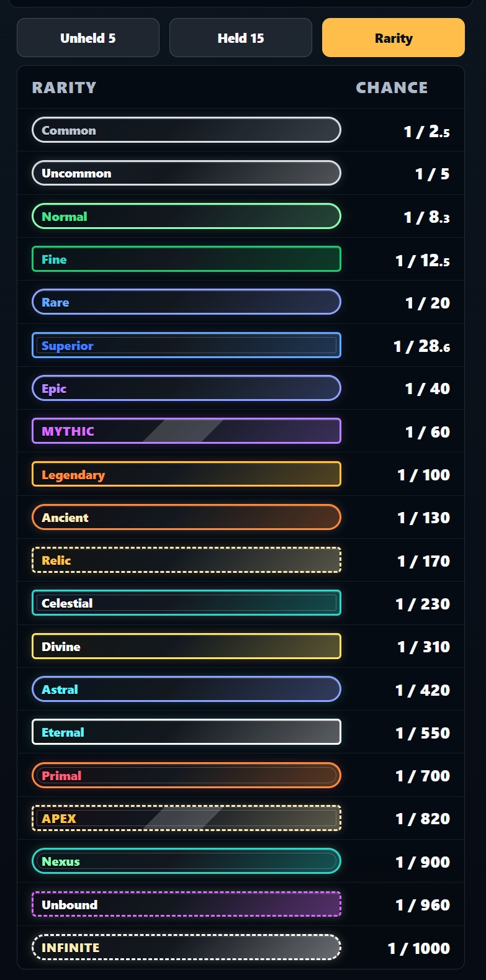Click the Divine rarity badge
Image resolution: width=486 pixels, height=980 pixels.
tap(186, 646)
